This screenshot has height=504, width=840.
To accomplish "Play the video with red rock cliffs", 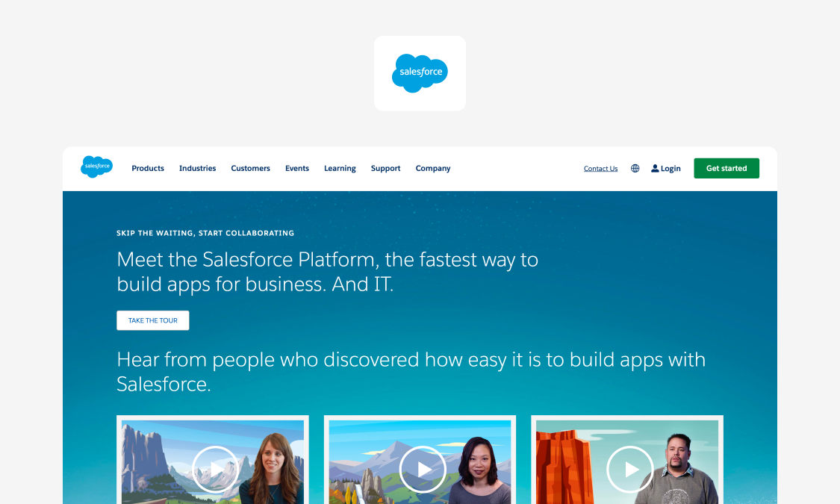I will [x=630, y=469].
